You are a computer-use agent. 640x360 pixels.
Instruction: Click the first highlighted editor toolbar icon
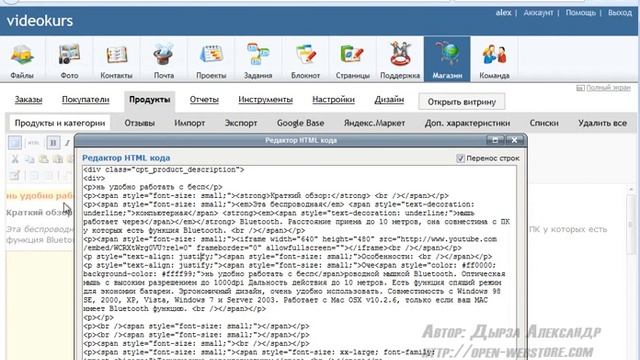(x=15, y=143)
